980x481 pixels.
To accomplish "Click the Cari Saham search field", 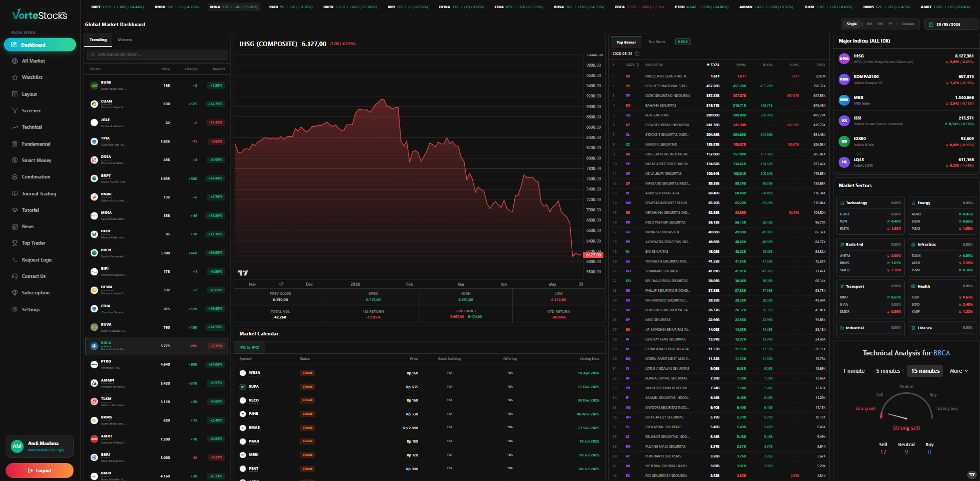I will pyautogui.click(x=157, y=55).
